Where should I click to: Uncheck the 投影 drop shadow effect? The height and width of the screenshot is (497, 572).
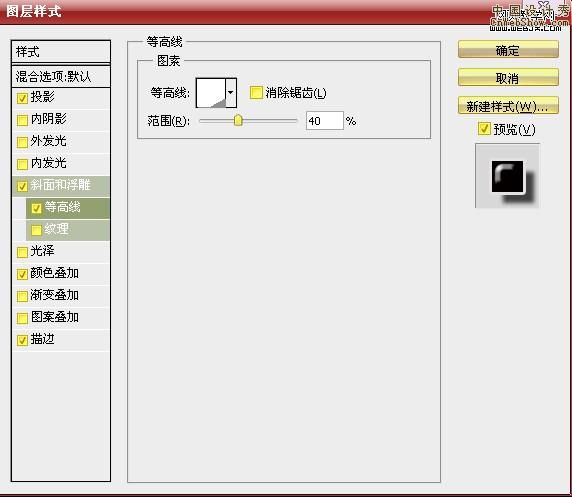click(x=22, y=98)
